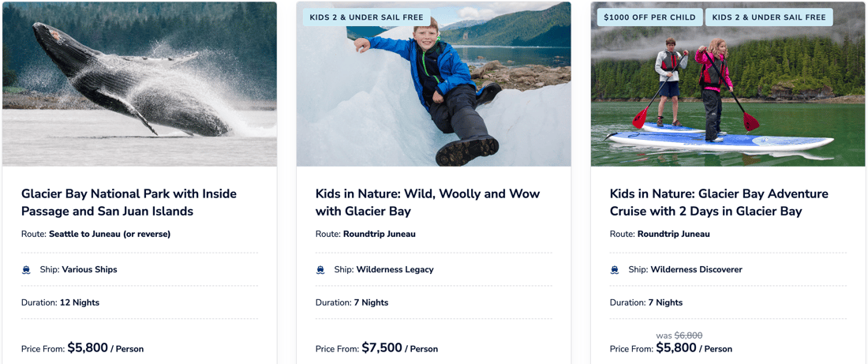This screenshot has width=868, height=364.
Task: Select the Wilderness Discoverer ship name
Action: (696, 270)
